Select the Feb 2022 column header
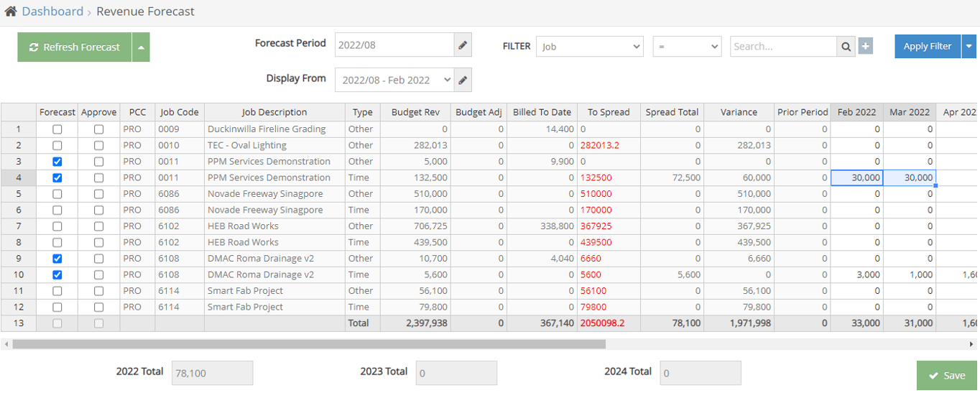 tap(856, 112)
